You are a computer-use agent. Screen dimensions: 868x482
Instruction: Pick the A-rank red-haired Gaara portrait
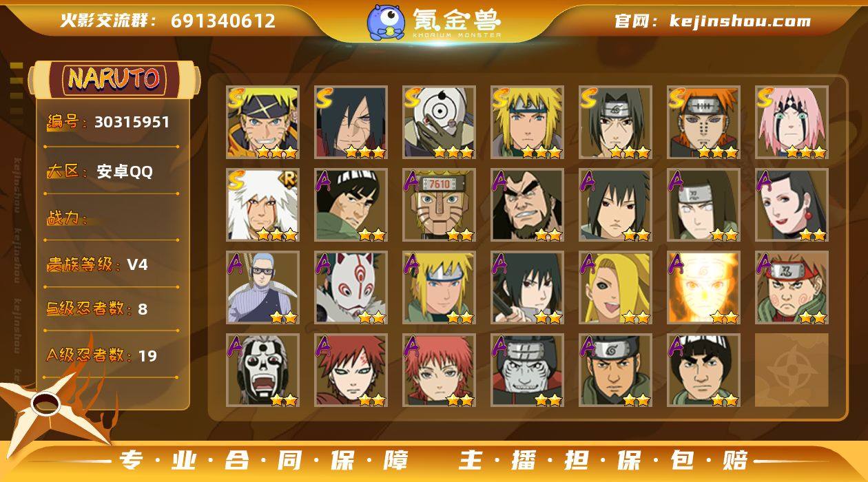click(351, 370)
